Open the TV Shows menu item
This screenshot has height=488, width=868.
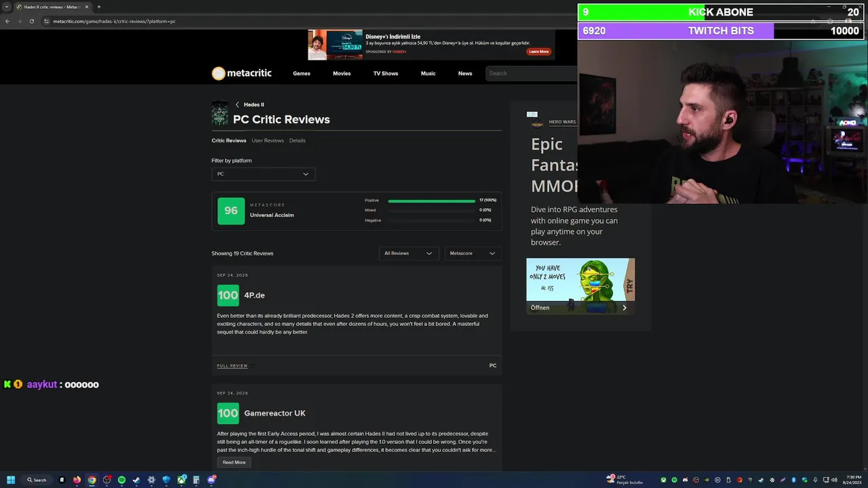point(386,73)
